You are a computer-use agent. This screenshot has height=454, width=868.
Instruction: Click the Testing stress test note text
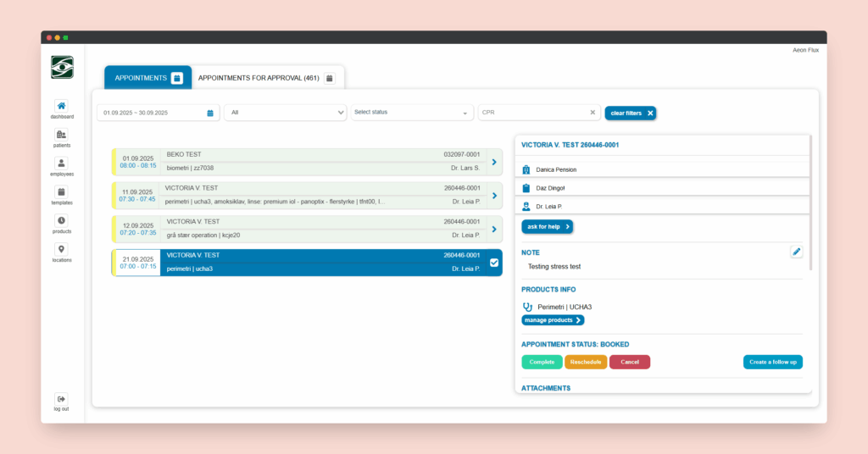click(554, 267)
